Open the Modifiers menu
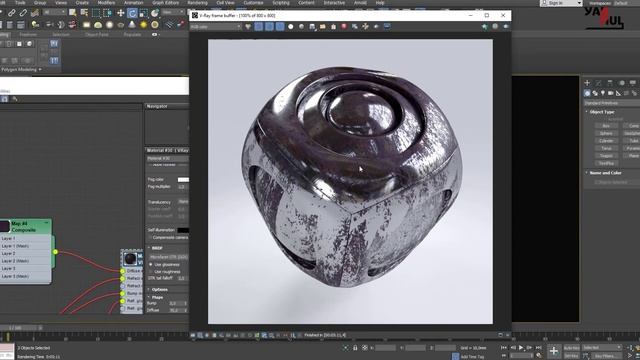640x360 pixels. tap(106, 2)
